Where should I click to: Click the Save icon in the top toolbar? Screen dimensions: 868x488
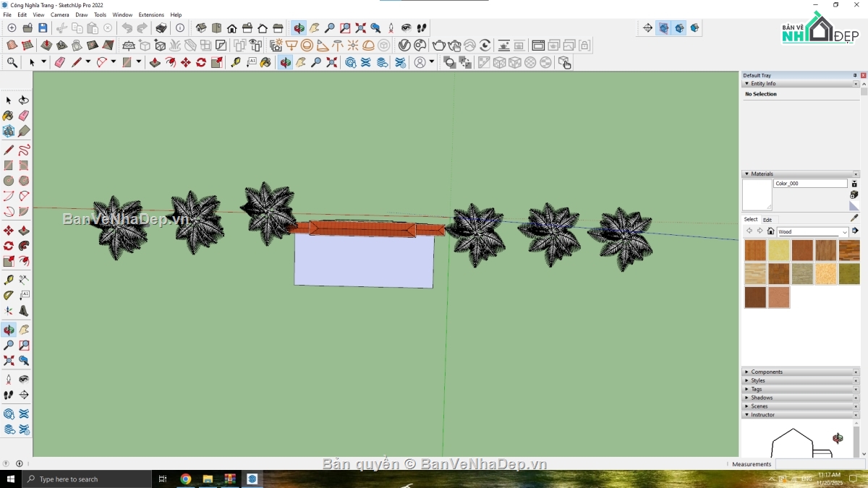pyautogui.click(x=43, y=28)
